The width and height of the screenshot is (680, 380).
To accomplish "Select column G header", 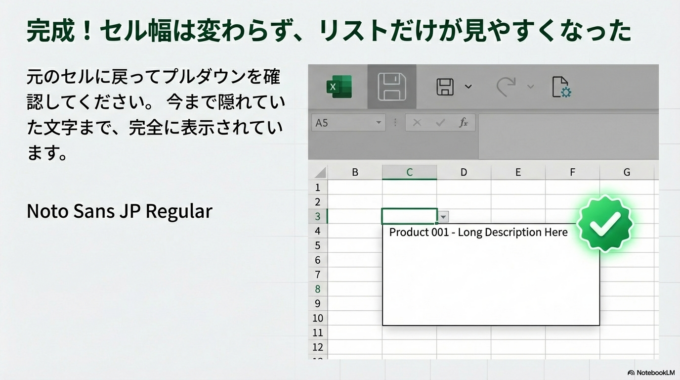I will 627,172.
